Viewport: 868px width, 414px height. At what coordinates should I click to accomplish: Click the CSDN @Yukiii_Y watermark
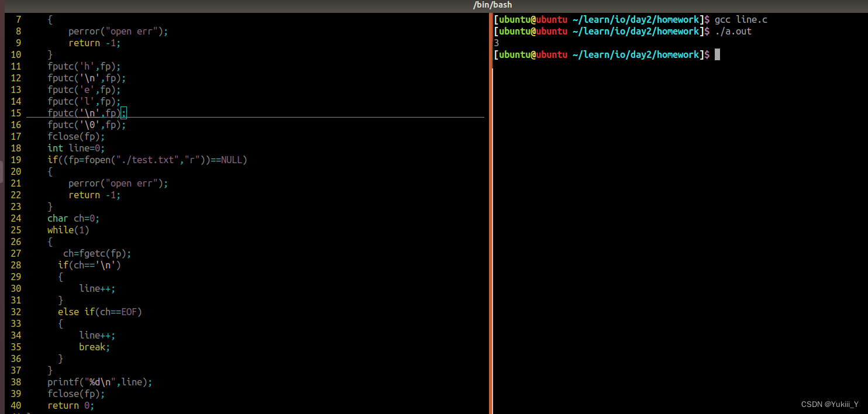coord(830,404)
